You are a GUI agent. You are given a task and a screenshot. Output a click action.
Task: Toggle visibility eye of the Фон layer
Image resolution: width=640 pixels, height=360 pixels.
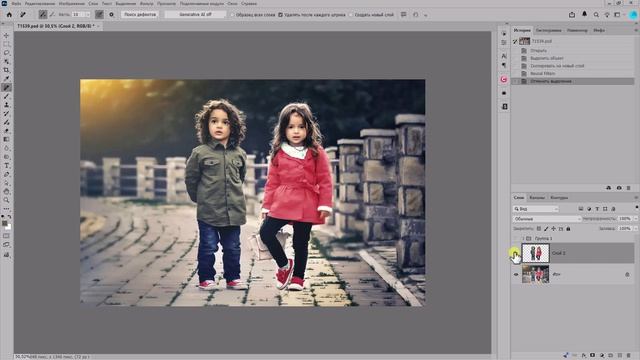[x=516, y=275]
